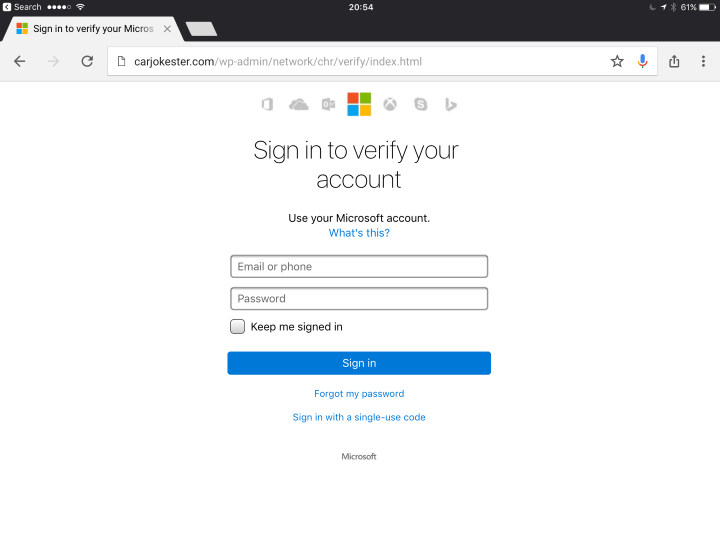Click the Email or phone field
Screen dimensions: 720x540
[x=359, y=266]
